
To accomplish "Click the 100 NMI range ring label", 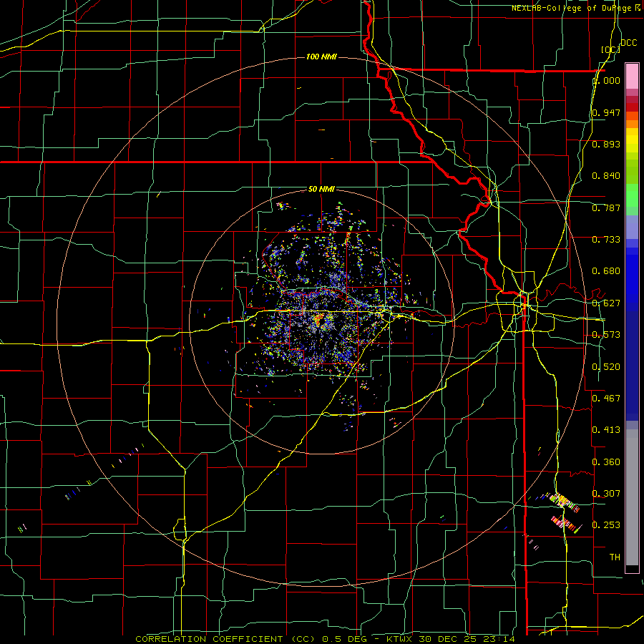I will point(321,57).
